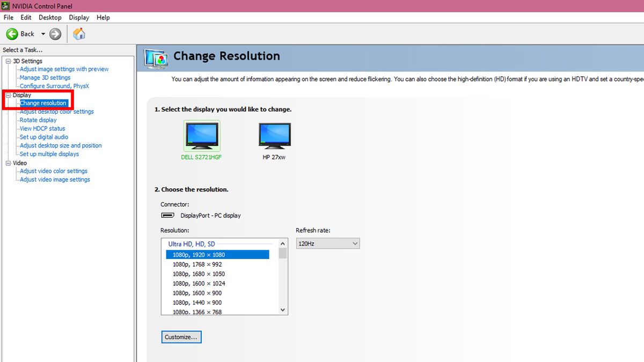
Task: Select the DELL S2721HGF display icon
Action: click(202, 135)
